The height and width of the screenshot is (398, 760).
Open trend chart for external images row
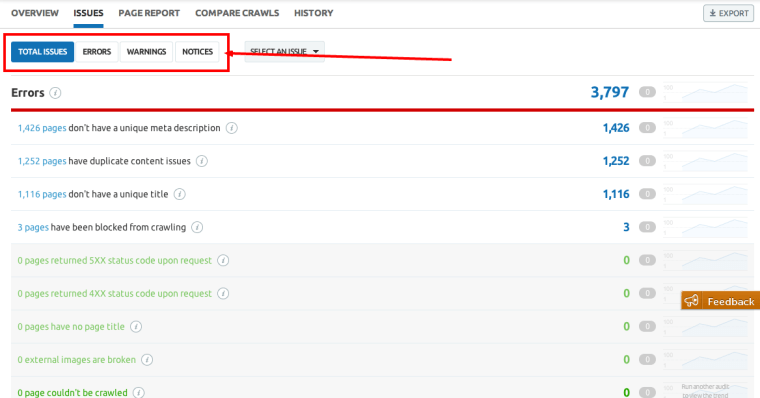(706, 360)
